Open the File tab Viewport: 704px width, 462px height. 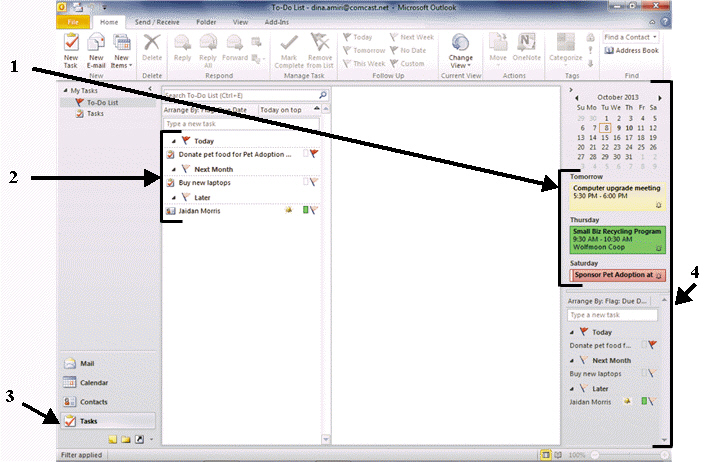(x=73, y=22)
